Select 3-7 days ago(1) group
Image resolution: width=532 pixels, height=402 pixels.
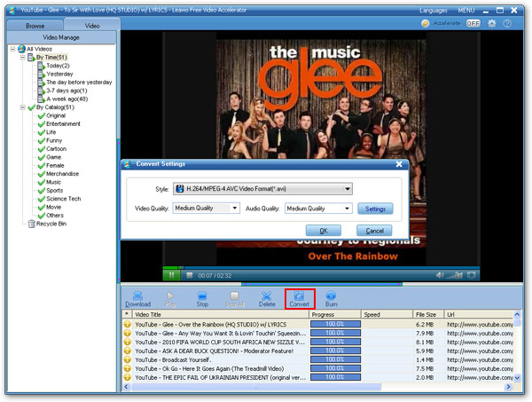[x=62, y=91]
